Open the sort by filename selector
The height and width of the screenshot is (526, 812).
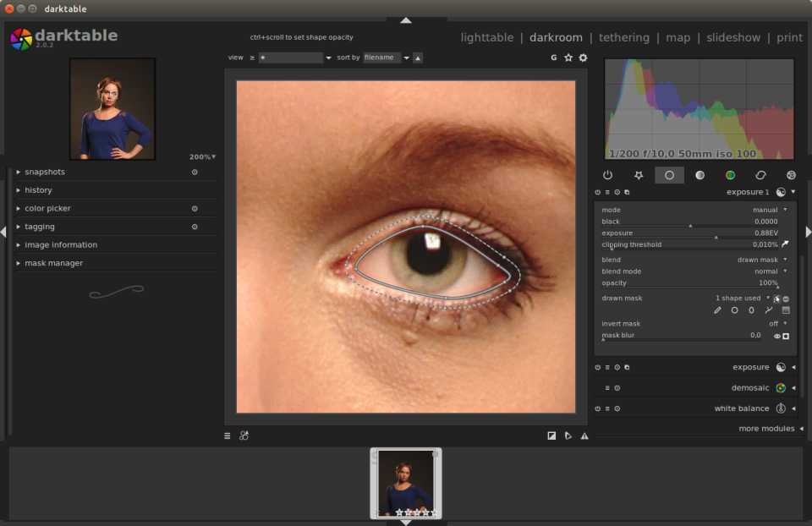pos(387,58)
